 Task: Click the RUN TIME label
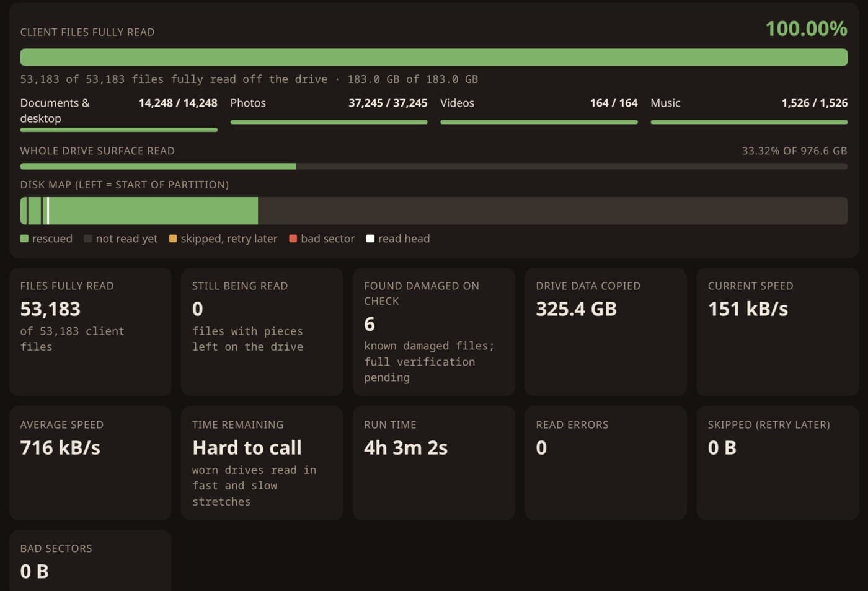click(390, 425)
